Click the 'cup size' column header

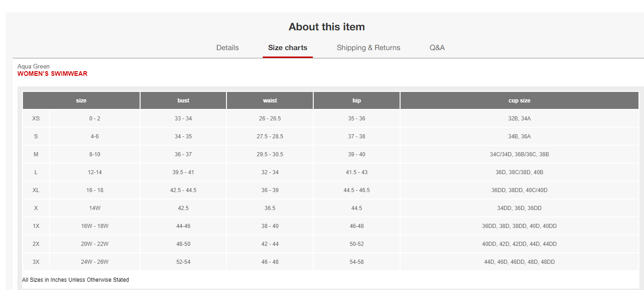tap(520, 101)
